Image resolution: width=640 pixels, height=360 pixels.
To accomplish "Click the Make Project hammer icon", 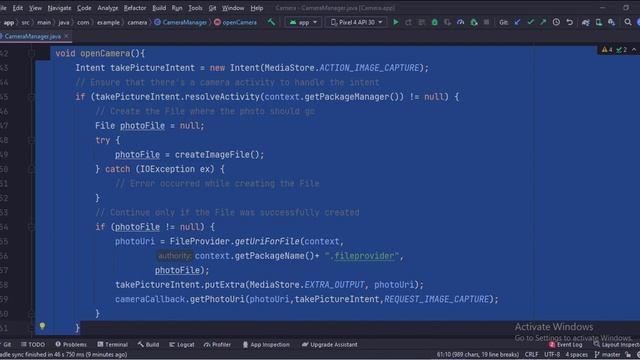I will coord(271,22).
